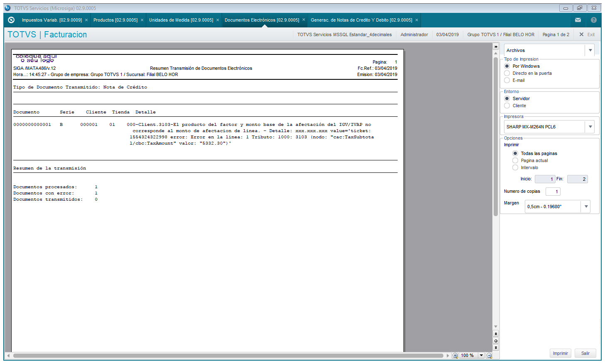Image resolution: width=605 pixels, height=364 pixels.
Task: Click horizontal scrollbar right arrow
Action: coord(448,356)
